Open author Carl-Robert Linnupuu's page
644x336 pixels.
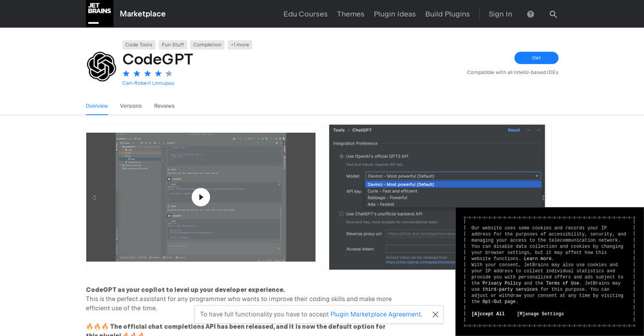click(x=148, y=83)
